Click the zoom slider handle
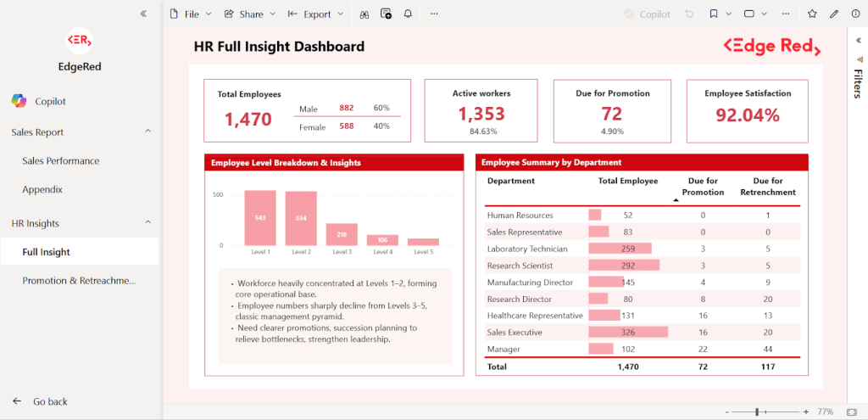This screenshot has height=420, width=868. pos(757,412)
